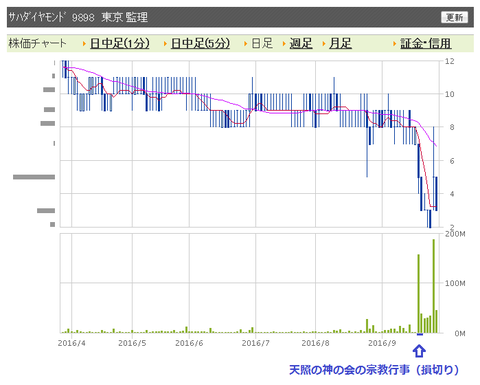Switch to the 月足 monthly chart
This screenshot has width=480, height=385.
(340, 43)
